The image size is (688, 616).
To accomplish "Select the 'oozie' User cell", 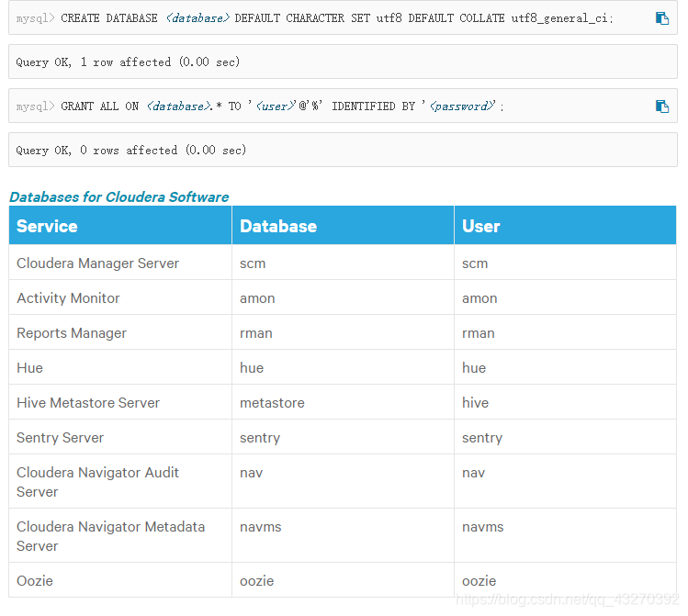I will [565, 580].
